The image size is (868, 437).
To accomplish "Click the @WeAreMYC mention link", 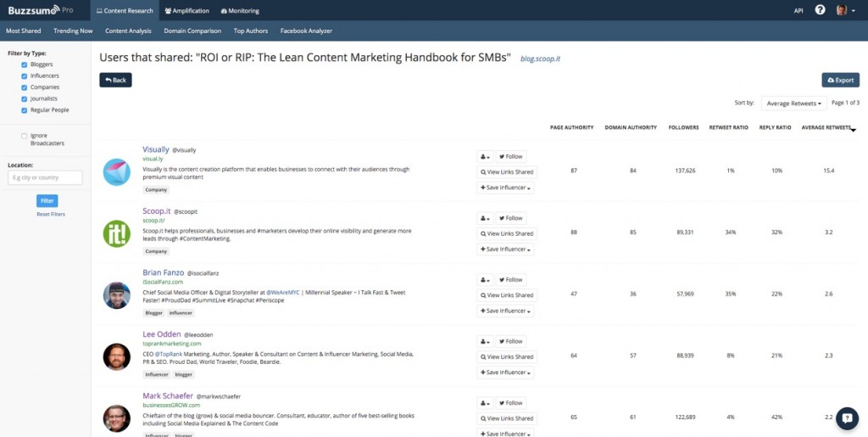I will pos(284,293).
